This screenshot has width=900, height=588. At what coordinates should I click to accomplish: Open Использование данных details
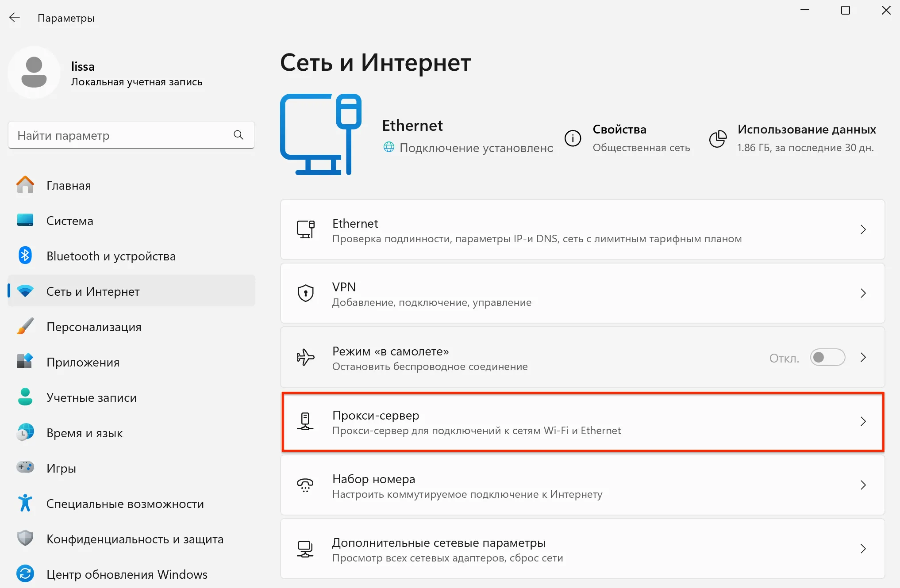click(x=793, y=138)
